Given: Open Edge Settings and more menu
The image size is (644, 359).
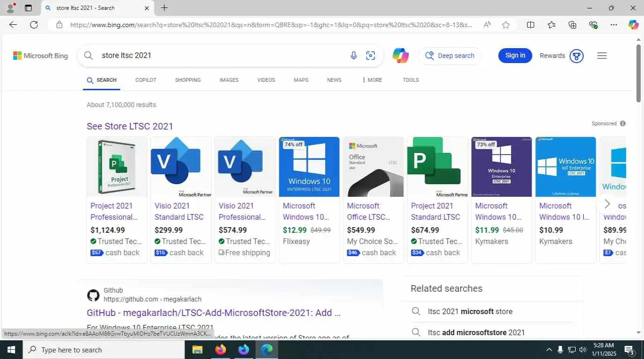Looking at the screenshot, I should [x=614, y=25].
